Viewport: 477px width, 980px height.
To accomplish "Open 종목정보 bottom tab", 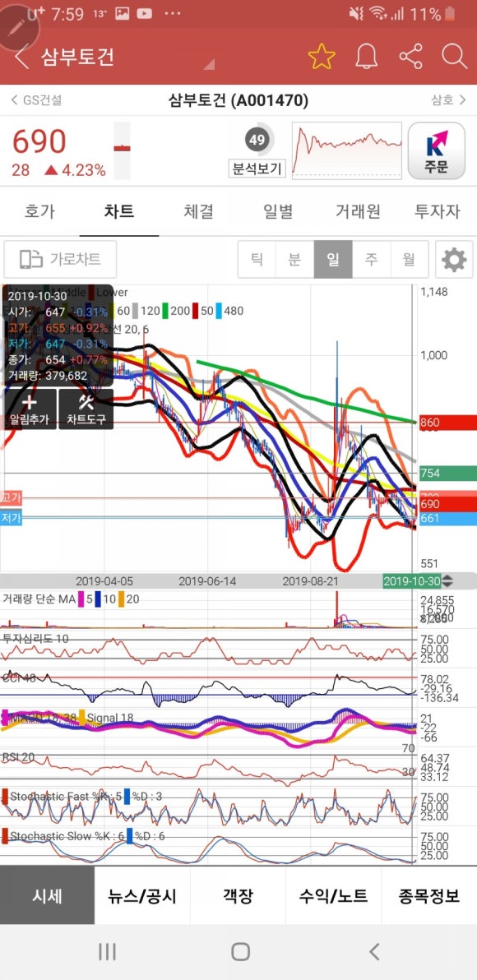I will (x=428, y=895).
